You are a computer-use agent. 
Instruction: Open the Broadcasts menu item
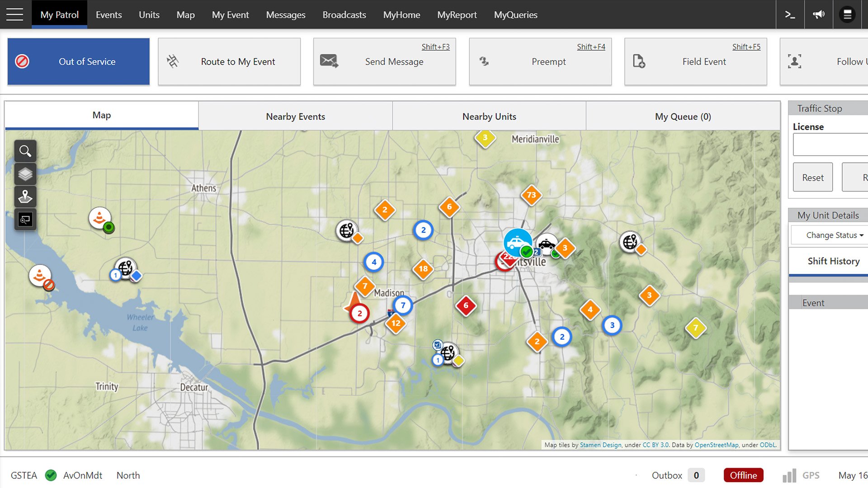click(344, 14)
